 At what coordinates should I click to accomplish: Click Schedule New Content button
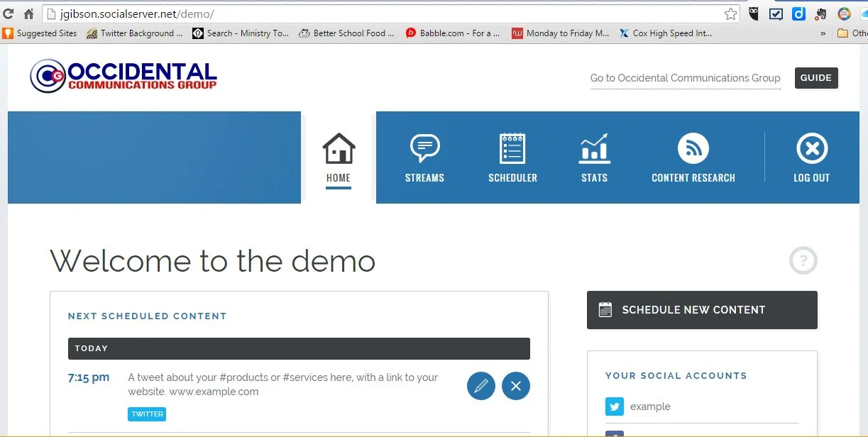pos(702,310)
